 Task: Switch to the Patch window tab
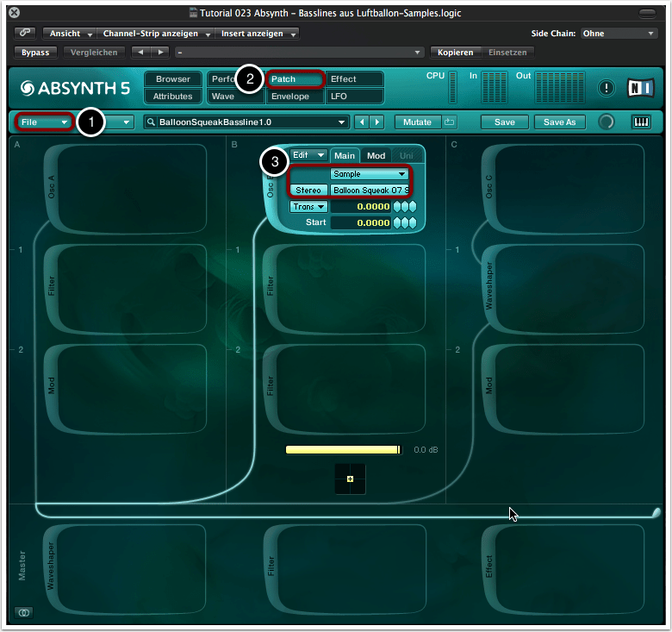[295, 79]
